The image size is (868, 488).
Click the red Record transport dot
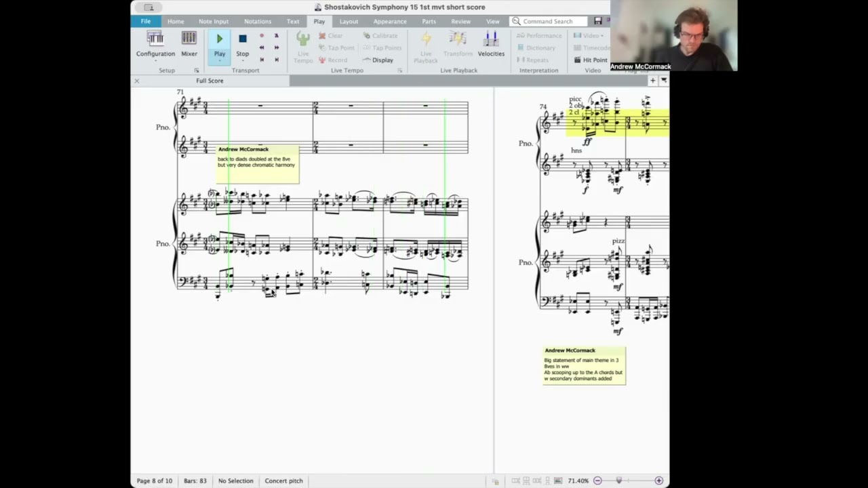[262, 35]
